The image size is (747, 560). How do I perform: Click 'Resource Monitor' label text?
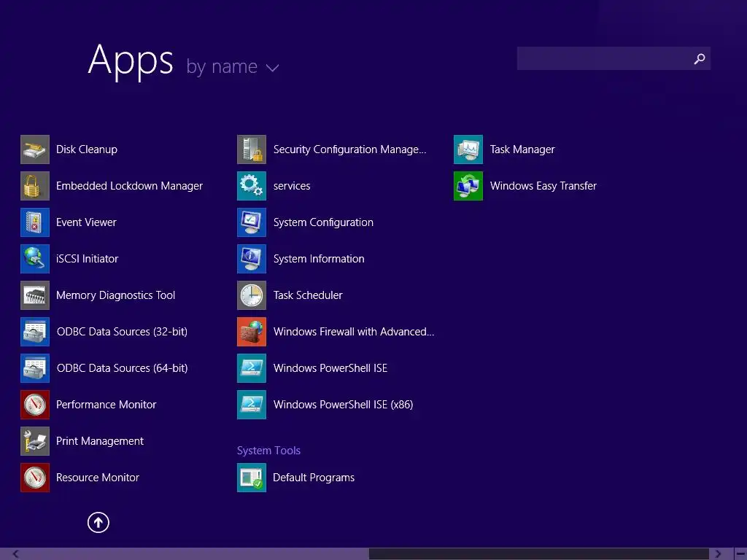click(98, 477)
